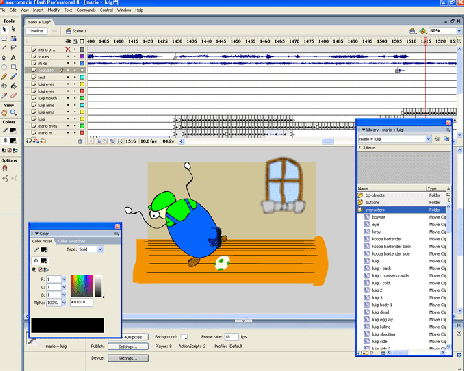Toggle Edit Multiple Frames button

pos(113,141)
